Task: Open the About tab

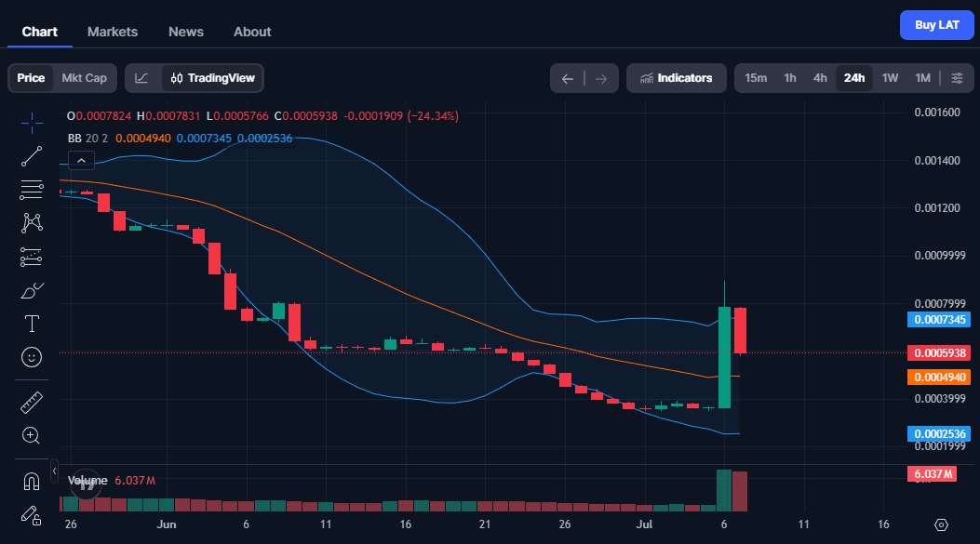Action: (x=252, y=32)
